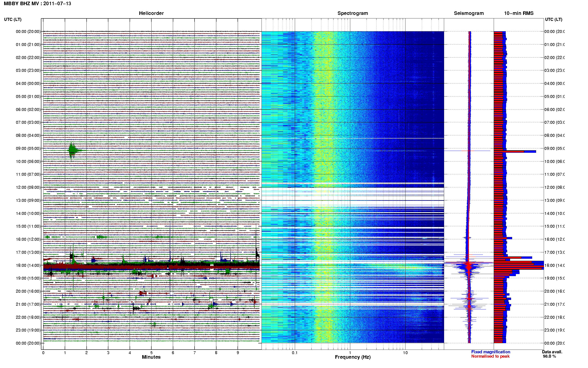Click the '10-min RMS' panel heading

coord(519,13)
